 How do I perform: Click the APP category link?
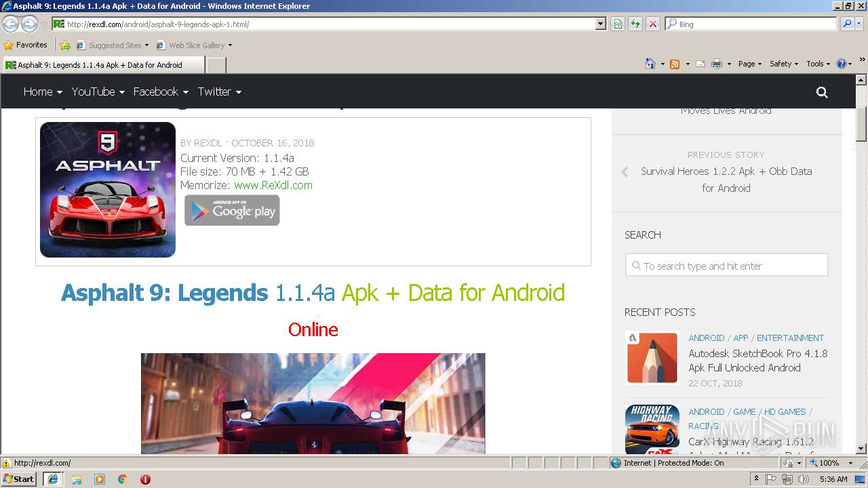741,338
